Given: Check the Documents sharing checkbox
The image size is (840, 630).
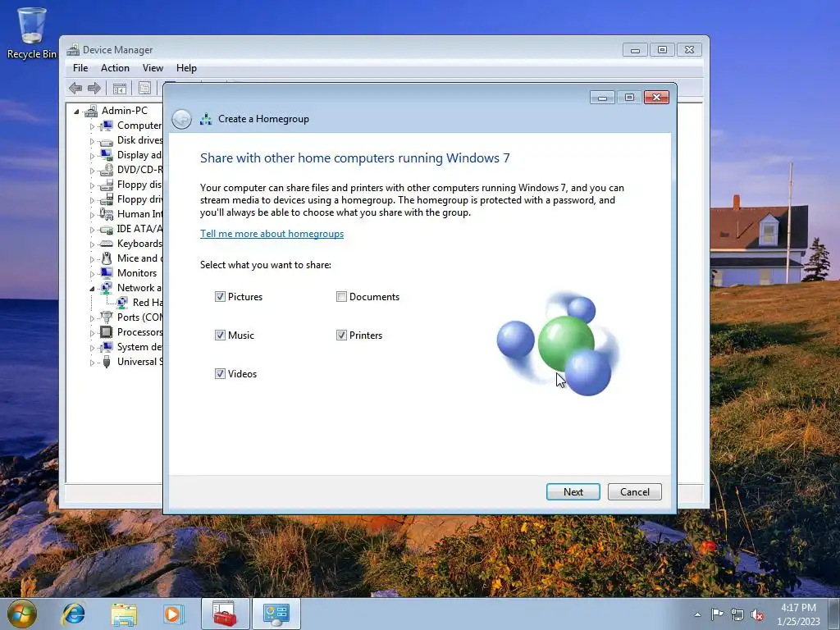Looking at the screenshot, I should [x=341, y=296].
